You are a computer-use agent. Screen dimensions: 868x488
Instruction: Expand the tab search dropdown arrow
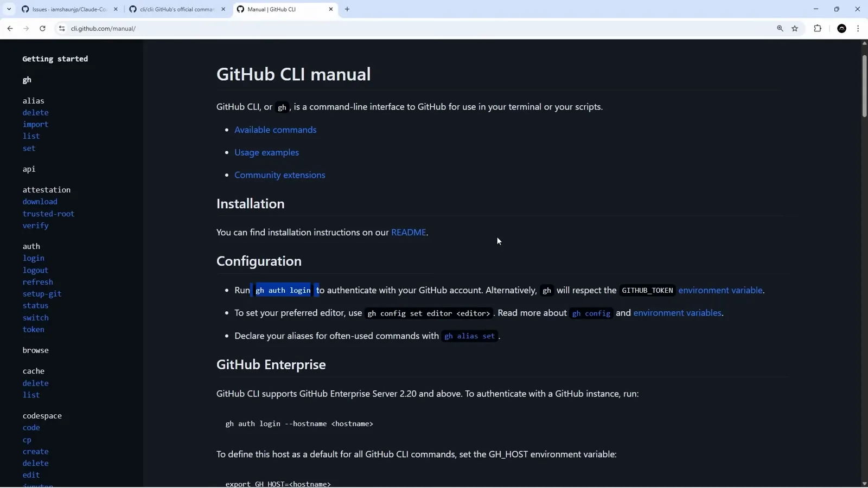coord(9,9)
